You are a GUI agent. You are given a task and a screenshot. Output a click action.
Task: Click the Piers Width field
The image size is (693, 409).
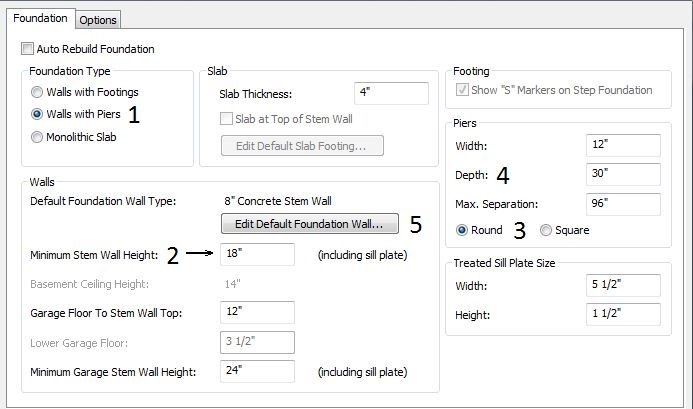[x=623, y=145]
